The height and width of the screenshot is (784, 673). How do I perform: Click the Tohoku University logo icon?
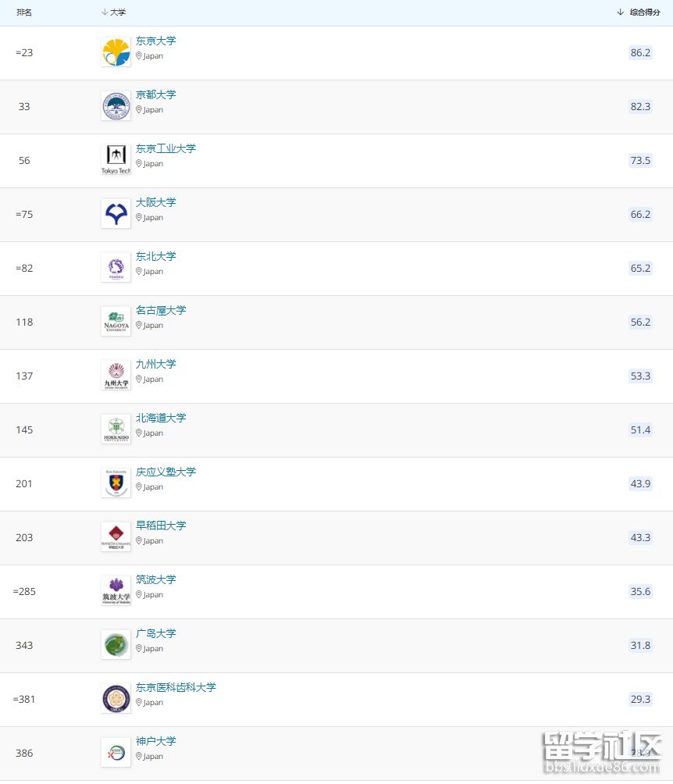point(116,268)
